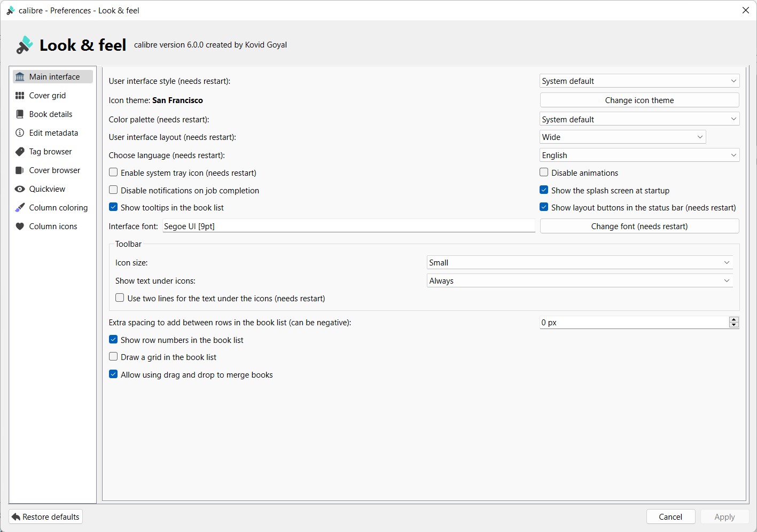Enable system tray icon checkbox
757x532 pixels.
[113, 173]
